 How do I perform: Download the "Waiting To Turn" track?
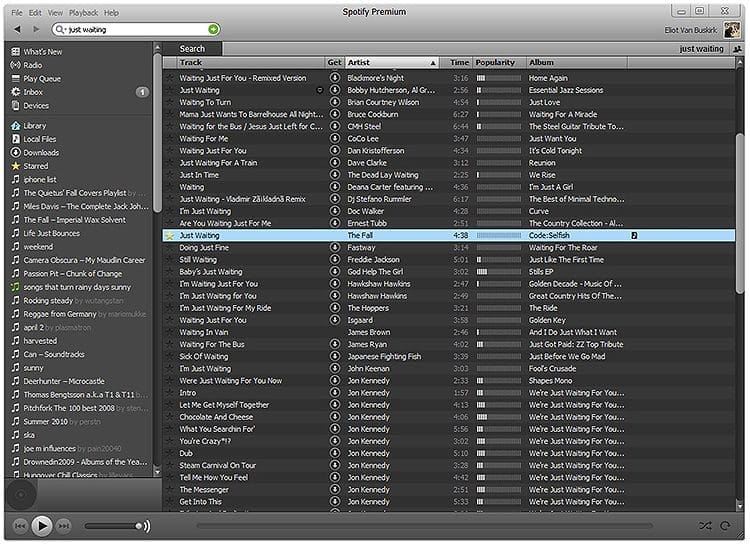click(x=335, y=102)
